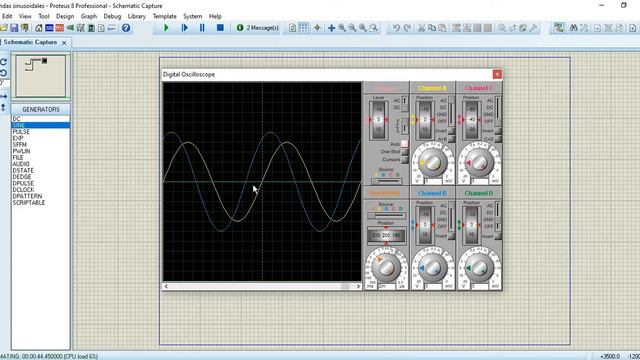Click the Channel A voltage knob

(432, 162)
